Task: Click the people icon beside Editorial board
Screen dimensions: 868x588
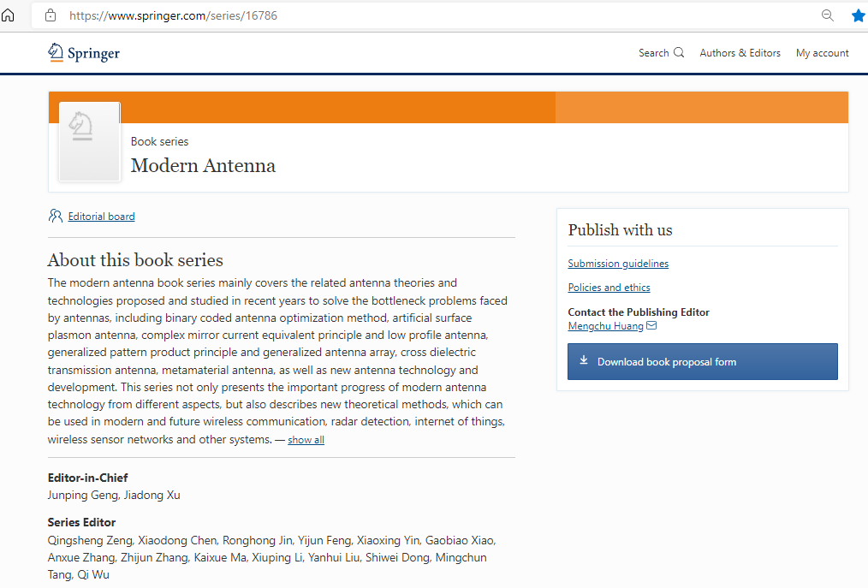Action: pyautogui.click(x=56, y=216)
